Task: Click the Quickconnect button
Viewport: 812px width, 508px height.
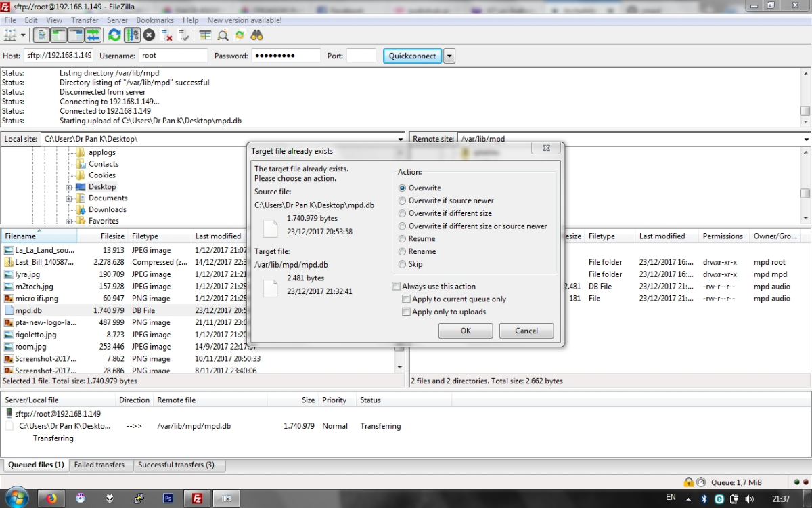Action: [412, 56]
